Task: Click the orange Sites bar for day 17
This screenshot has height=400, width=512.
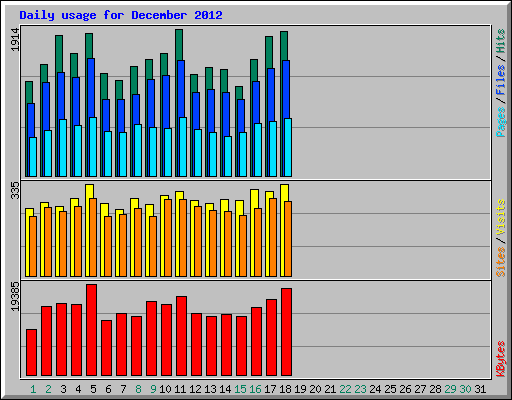Action: pyautogui.click(x=273, y=237)
